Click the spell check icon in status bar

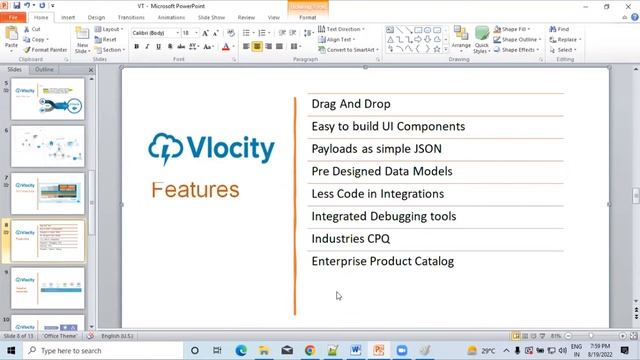click(x=90, y=336)
